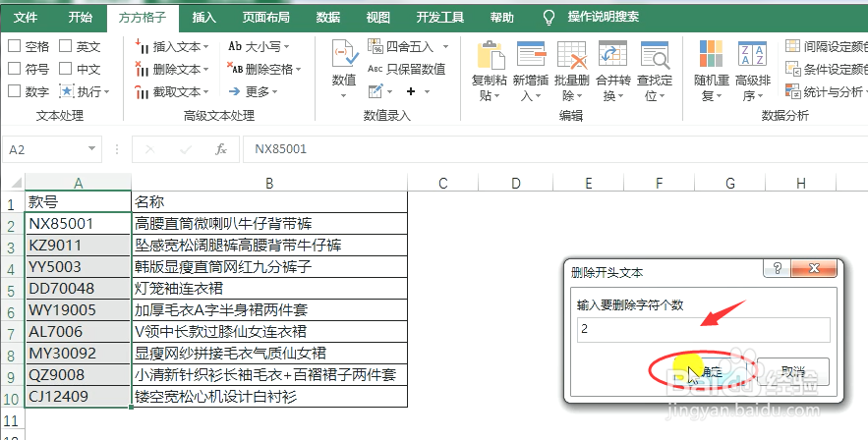Click the 只保留数值 icon

(376, 69)
